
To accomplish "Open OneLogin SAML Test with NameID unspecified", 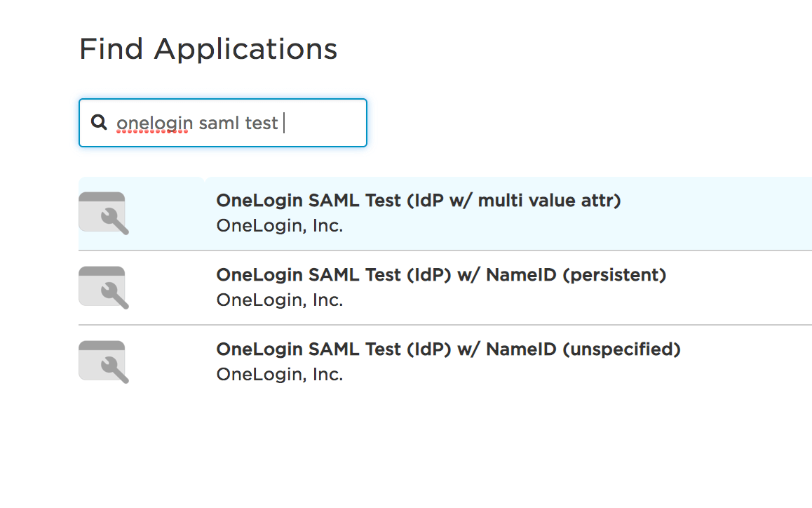I will [447, 349].
